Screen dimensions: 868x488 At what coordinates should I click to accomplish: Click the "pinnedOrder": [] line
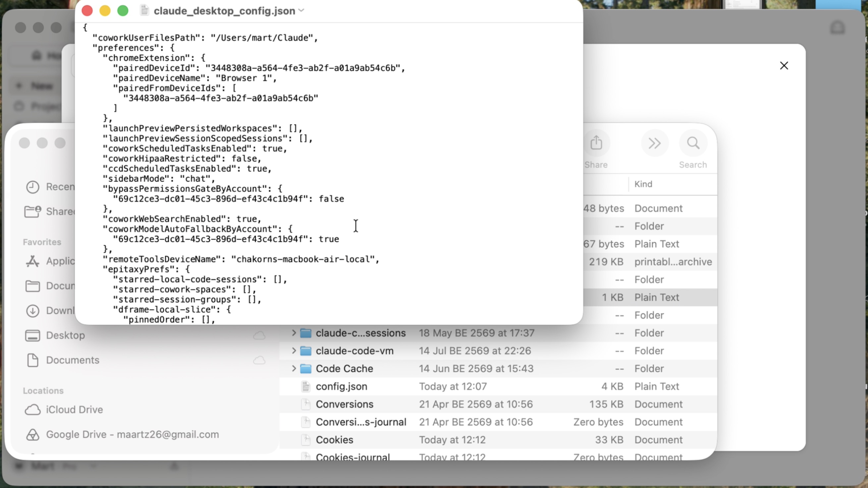coord(169,319)
